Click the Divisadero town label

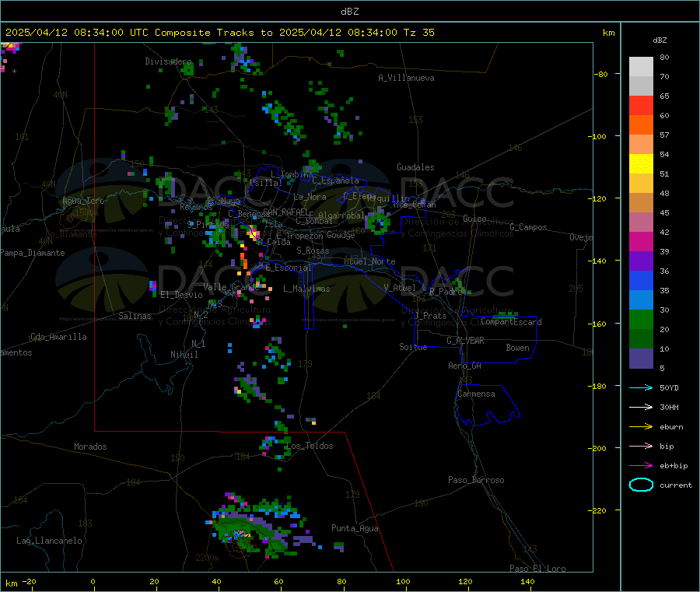click(168, 61)
